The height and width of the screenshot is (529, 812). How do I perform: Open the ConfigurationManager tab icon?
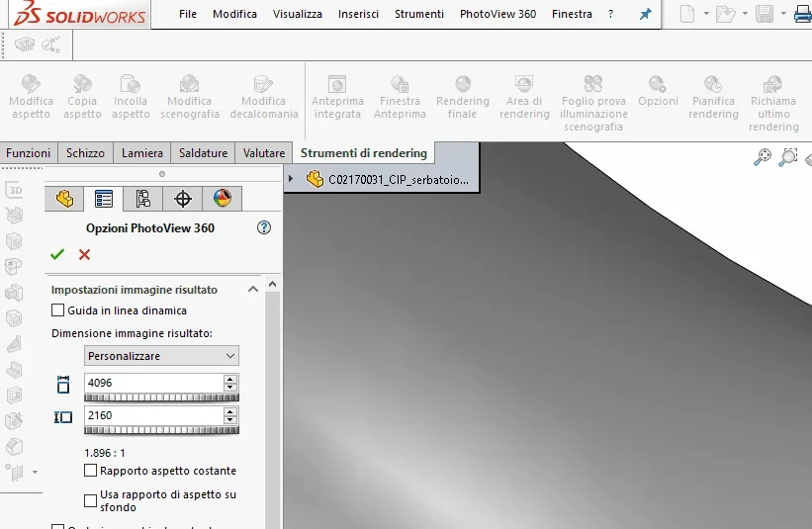pos(143,199)
